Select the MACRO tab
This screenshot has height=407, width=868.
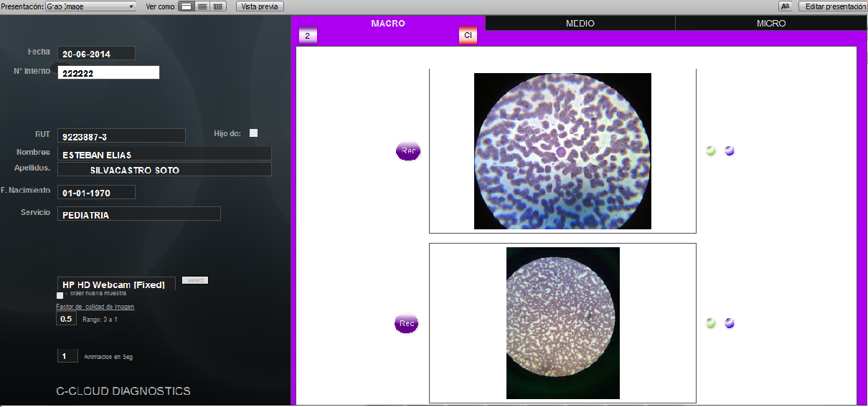[388, 24]
